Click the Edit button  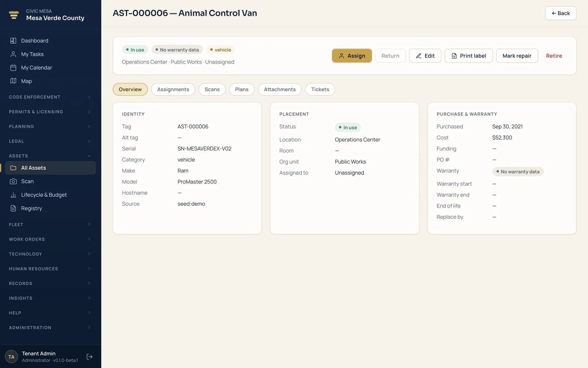pos(425,56)
